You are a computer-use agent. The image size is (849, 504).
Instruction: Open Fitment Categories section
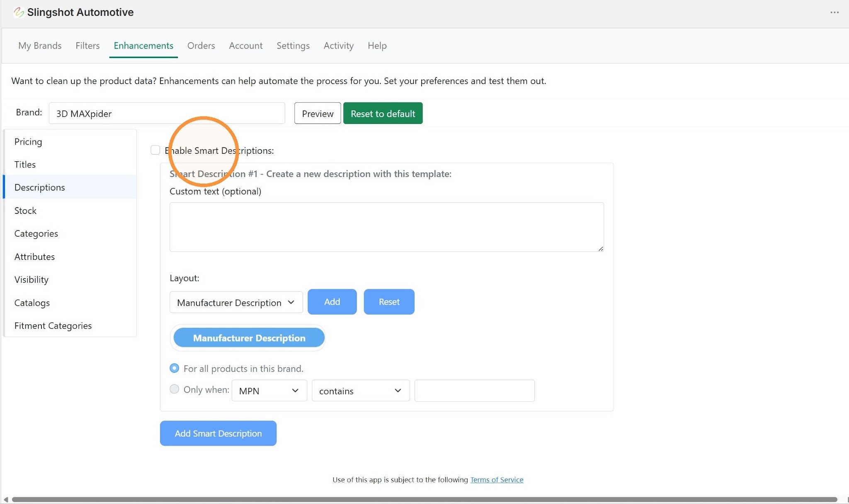pyautogui.click(x=70, y=326)
